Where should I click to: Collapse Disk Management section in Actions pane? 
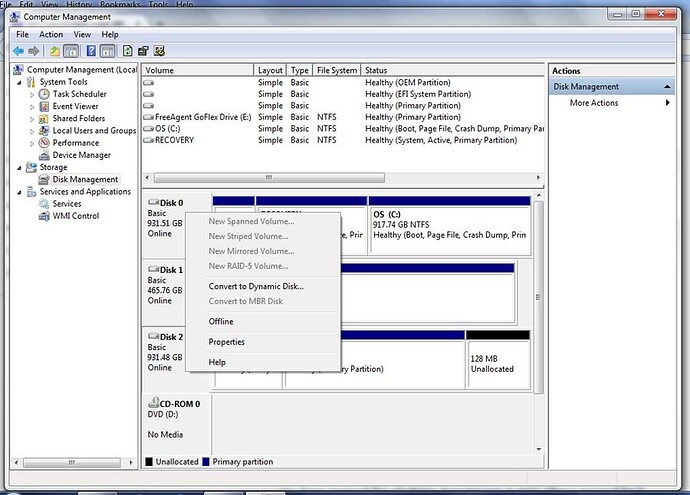667,87
